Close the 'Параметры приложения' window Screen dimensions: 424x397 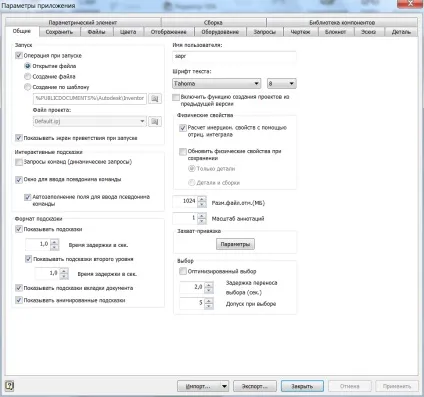point(410,4)
